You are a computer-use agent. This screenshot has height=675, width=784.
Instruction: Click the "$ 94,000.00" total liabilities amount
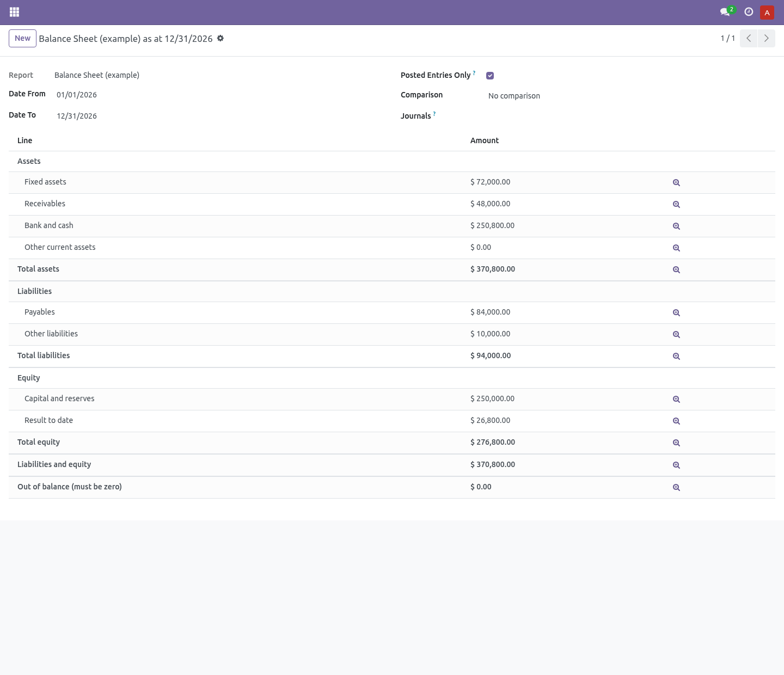[491, 355]
